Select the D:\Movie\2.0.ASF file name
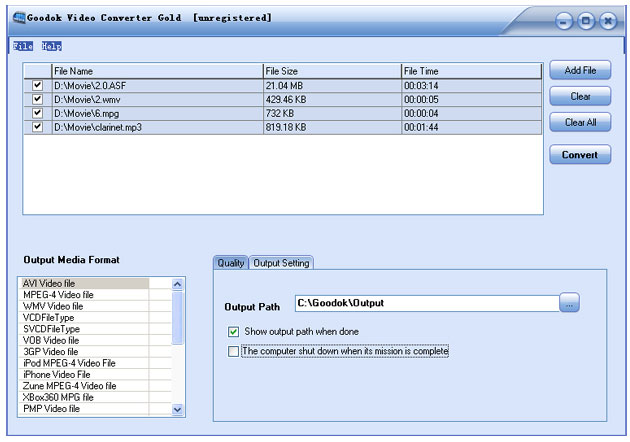Screen dimensions: 630x442 158,86
